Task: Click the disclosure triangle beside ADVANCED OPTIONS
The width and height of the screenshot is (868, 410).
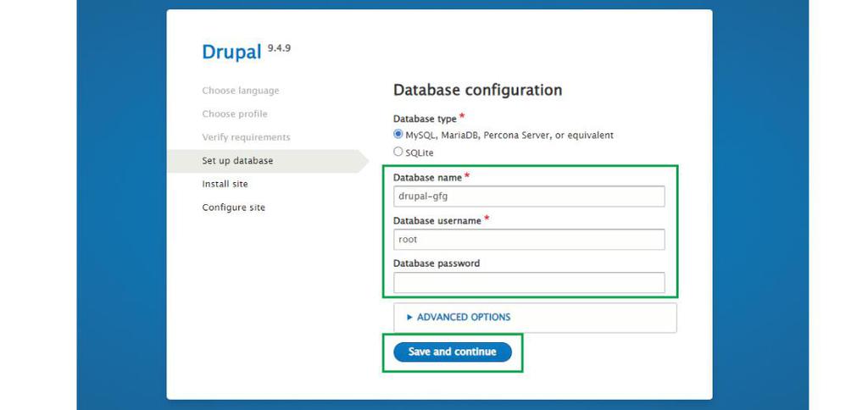Action: click(x=409, y=317)
